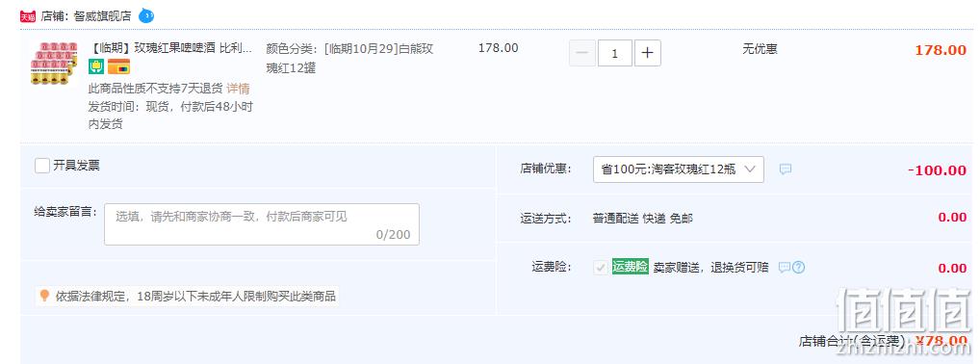Click the comment bubble icon next to the store discount dropdown
This screenshot has width=980, height=364.
786,169
